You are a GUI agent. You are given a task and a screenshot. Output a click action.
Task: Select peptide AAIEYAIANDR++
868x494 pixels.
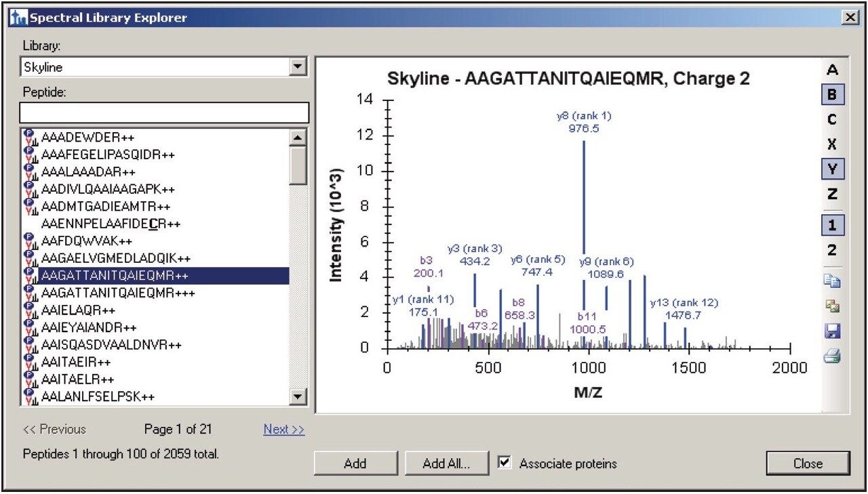pos(89,328)
